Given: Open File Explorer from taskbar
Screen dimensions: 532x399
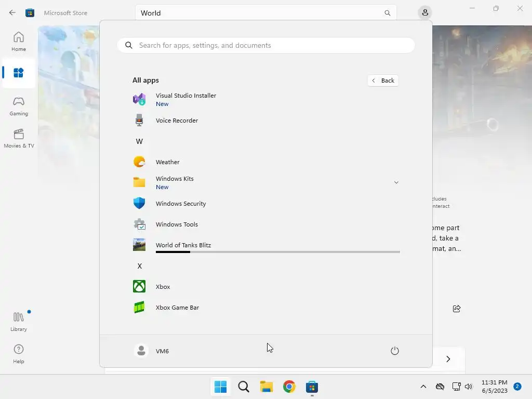Looking at the screenshot, I should coord(267,387).
